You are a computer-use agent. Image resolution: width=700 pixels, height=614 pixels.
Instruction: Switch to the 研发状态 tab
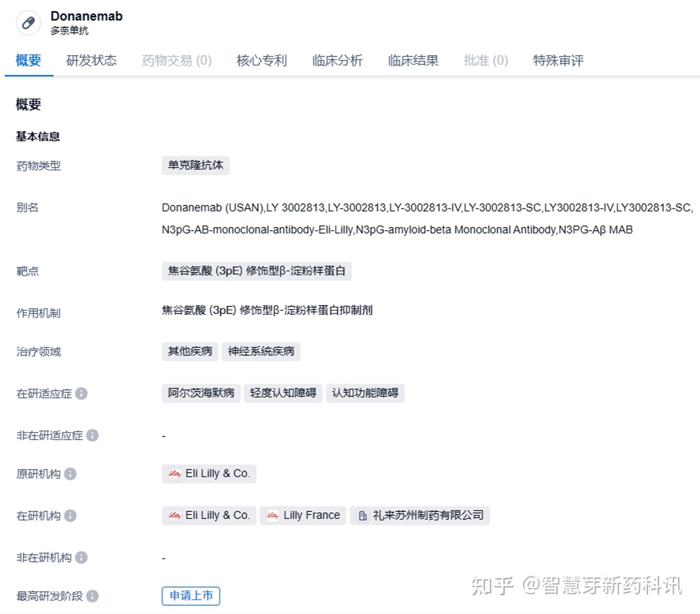click(x=91, y=61)
